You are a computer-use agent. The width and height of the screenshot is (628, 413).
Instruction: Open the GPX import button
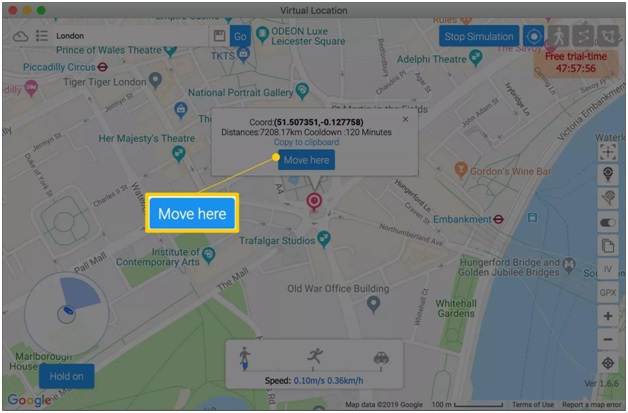point(608,293)
